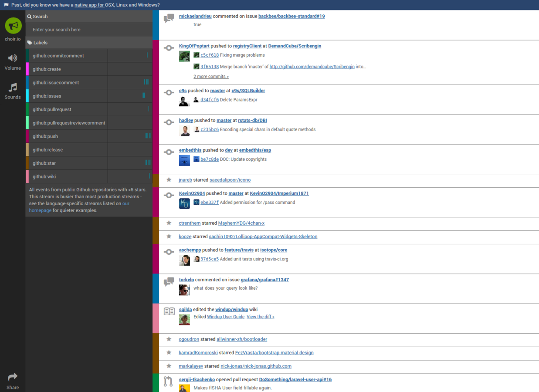Expand '2 more commits »' link
The image size is (539, 392).
coord(211,77)
